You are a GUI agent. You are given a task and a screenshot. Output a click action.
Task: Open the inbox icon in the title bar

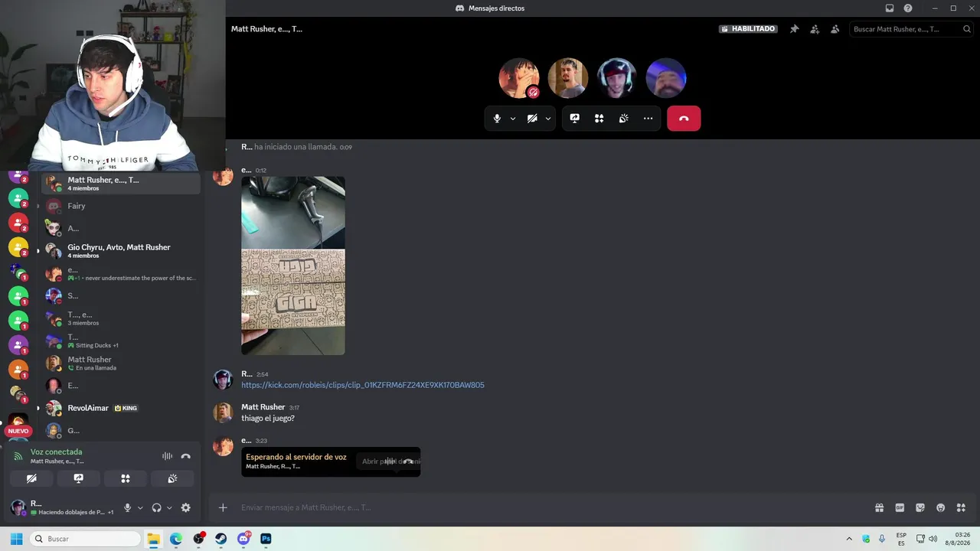point(890,8)
